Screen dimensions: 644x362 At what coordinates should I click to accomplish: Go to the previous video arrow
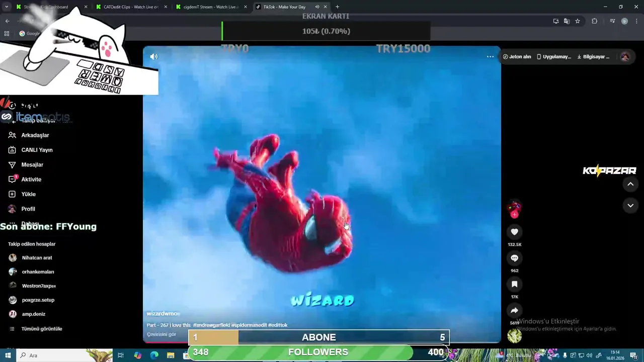[630, 184]
